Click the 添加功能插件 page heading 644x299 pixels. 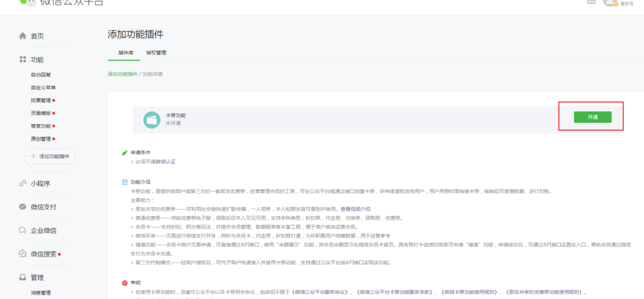[x=136, y=34]
